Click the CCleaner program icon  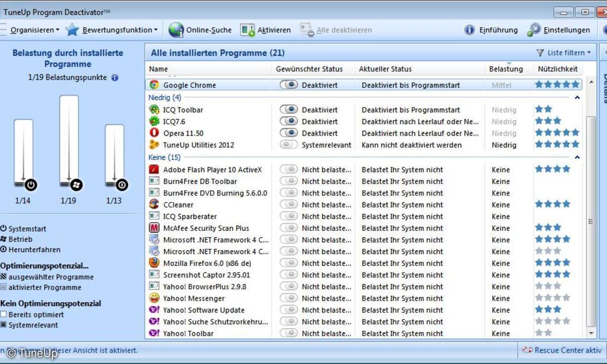154,204
